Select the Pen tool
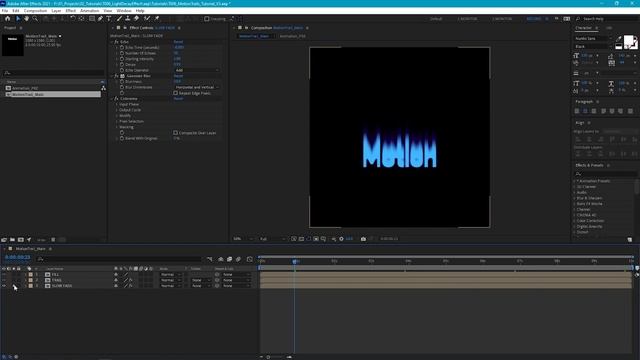Screen dimensions: 640x360 click(x=100, y=19)
